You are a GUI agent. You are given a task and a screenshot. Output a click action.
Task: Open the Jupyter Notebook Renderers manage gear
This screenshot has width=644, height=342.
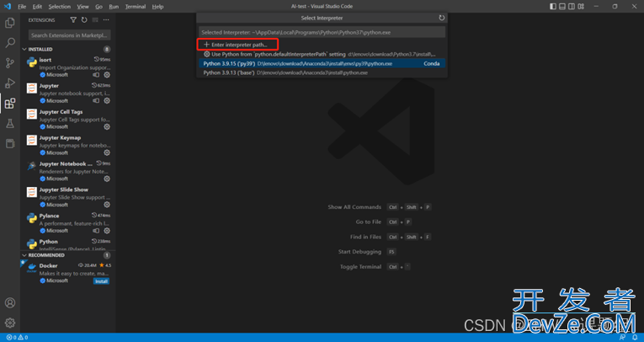pos(107,179)
